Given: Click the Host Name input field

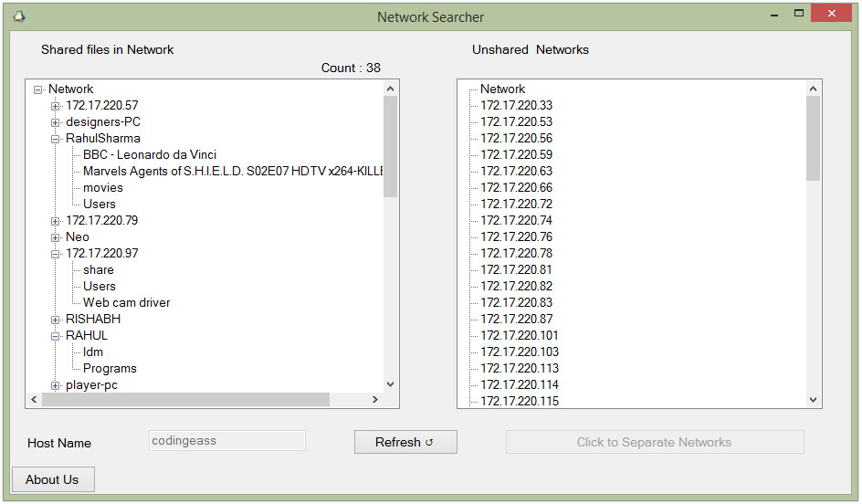Looking at the screenshot, I should coord(227,441).
